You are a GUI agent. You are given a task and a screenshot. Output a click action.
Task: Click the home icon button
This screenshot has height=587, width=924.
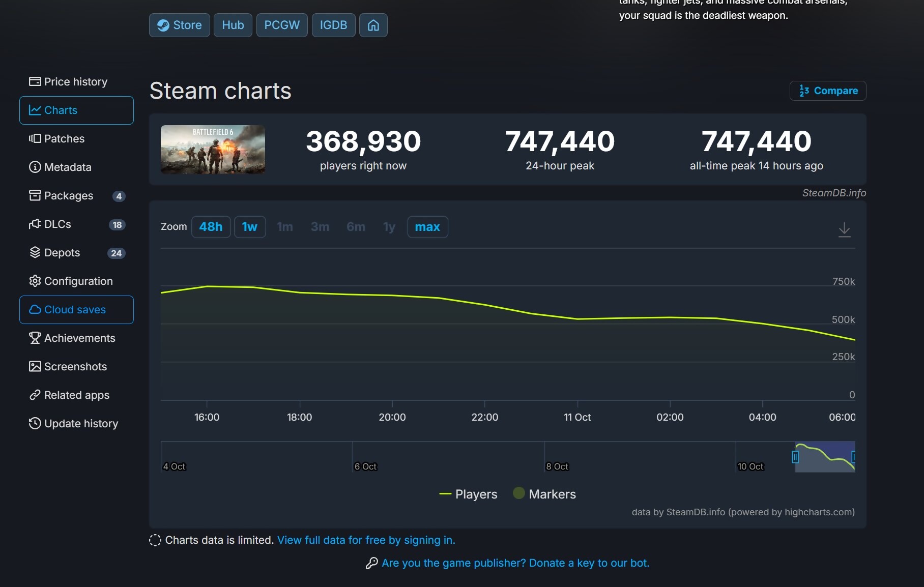coord(373,25)
